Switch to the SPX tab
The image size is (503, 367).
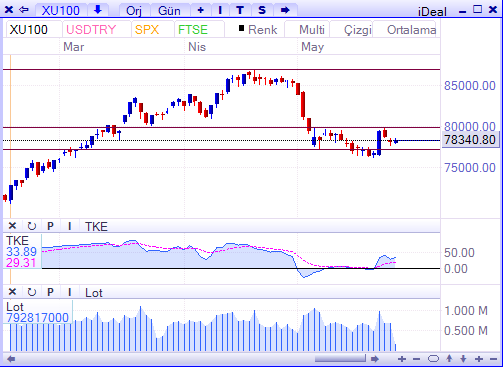(x=147, y=30)
